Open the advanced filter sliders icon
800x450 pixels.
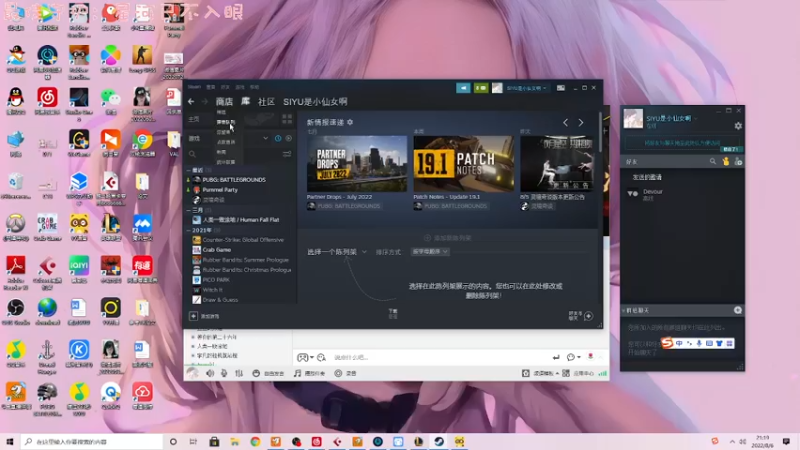tap(287, 154)
